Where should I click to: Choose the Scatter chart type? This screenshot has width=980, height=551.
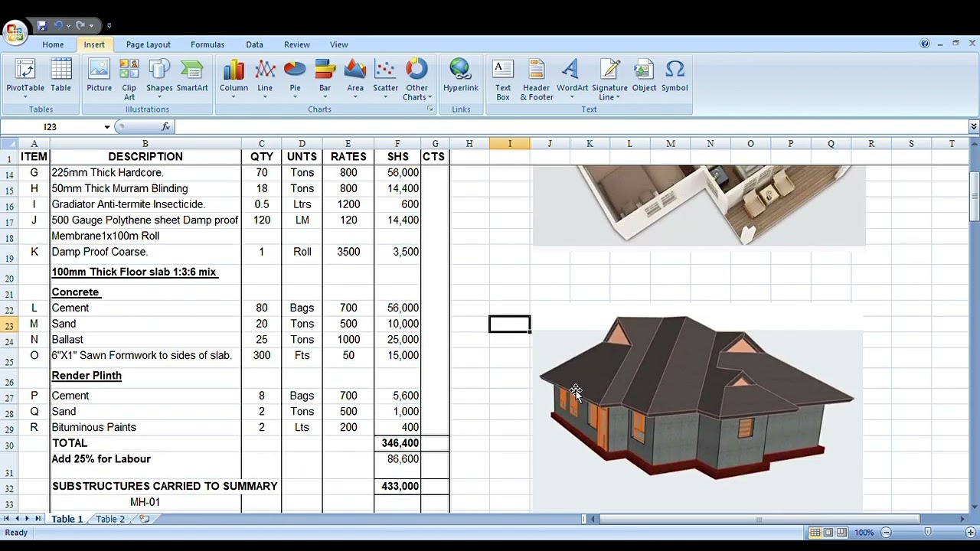click(385, 80)
